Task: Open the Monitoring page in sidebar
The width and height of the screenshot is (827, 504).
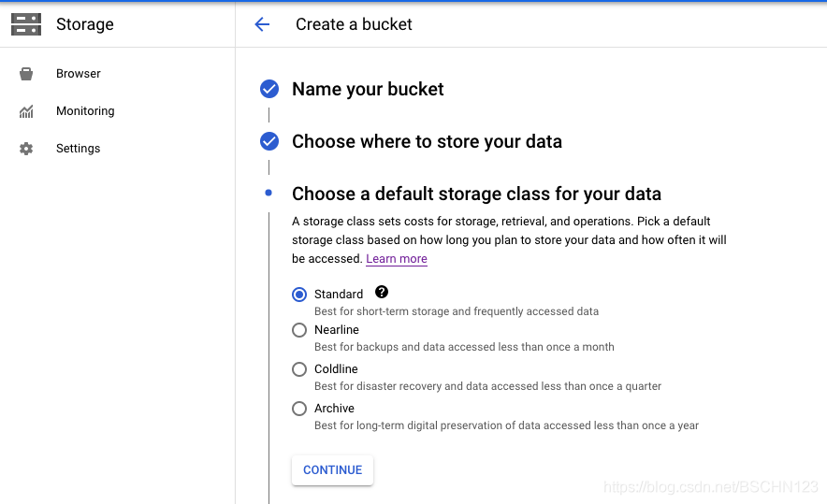Action: pyautogui.click(x=85, y=111)
